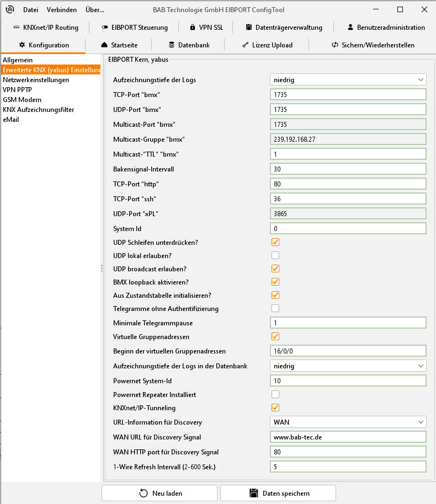Click the Lizenz Upload key icon
Image resolution: width=436 pixels, height=504 pixels.
click(245, 45)
